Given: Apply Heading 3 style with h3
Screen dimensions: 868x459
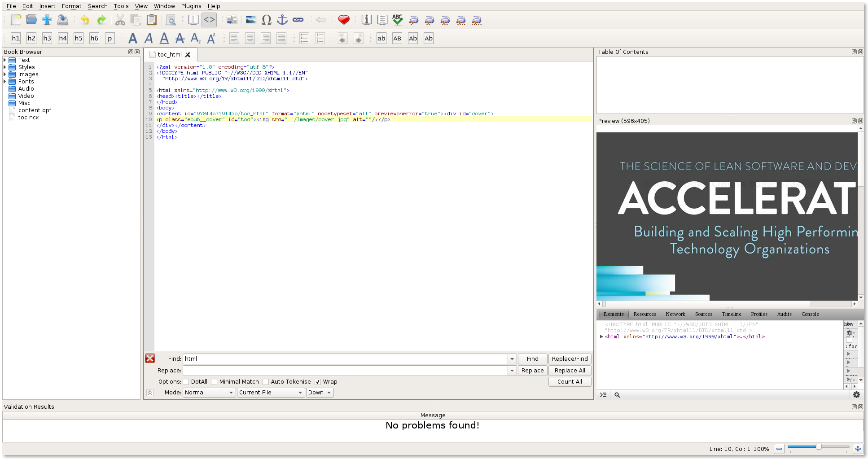Looking at the screenshot, I should 47,38.
